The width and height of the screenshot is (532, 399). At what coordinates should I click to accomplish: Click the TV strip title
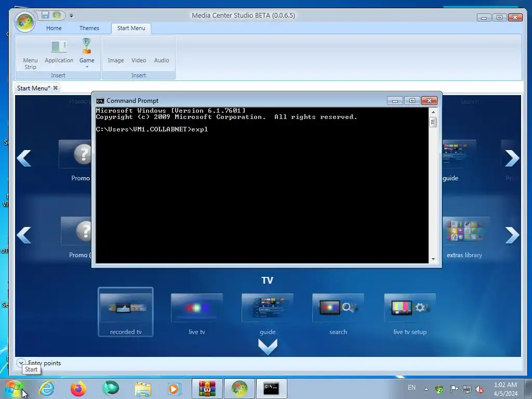[x=267, y=280]
